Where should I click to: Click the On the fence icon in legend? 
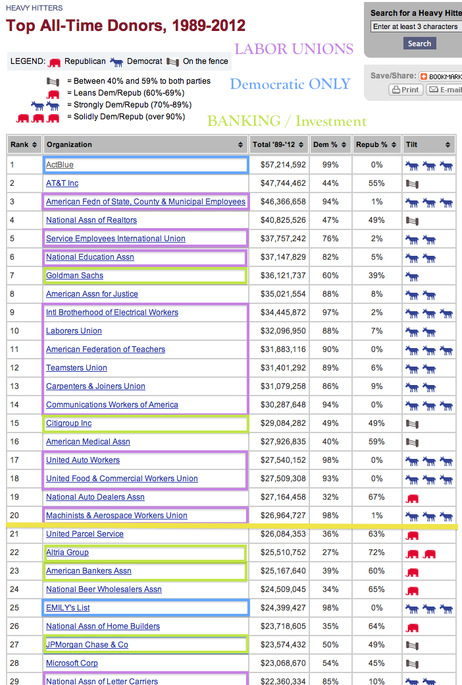(172, 62)
